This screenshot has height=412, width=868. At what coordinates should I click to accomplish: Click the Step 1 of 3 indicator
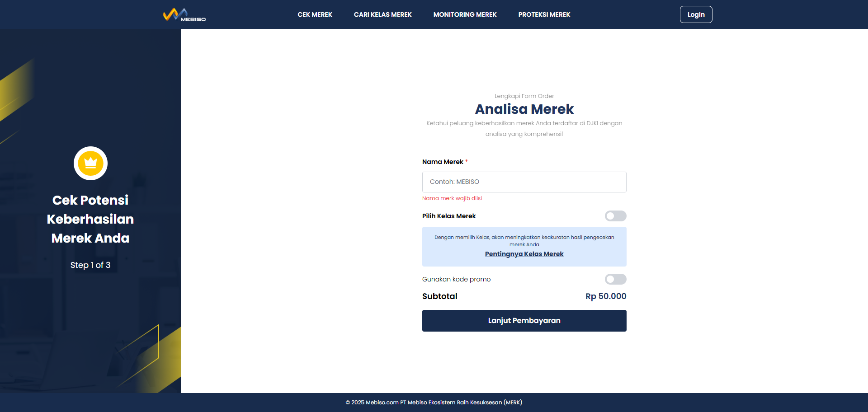point(90,265)
